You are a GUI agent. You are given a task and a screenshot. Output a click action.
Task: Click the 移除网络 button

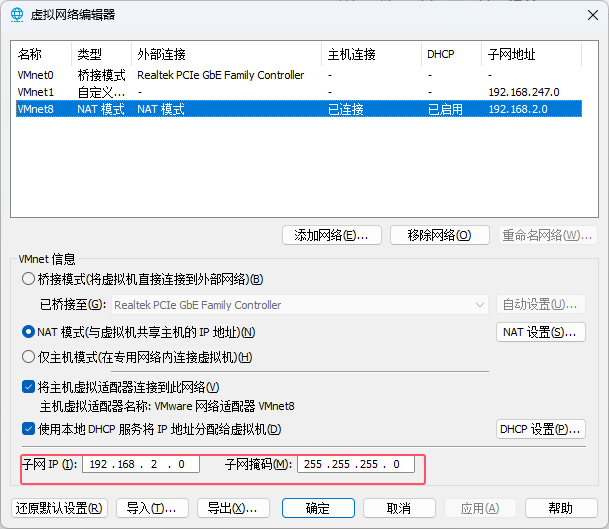pyautogui.click(x=439, y=235)
